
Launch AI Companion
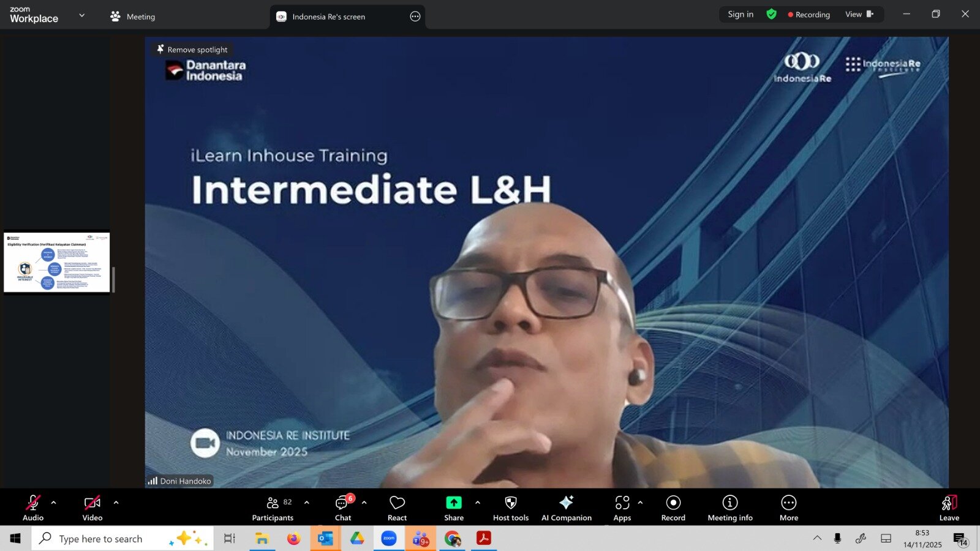[566, 508]
